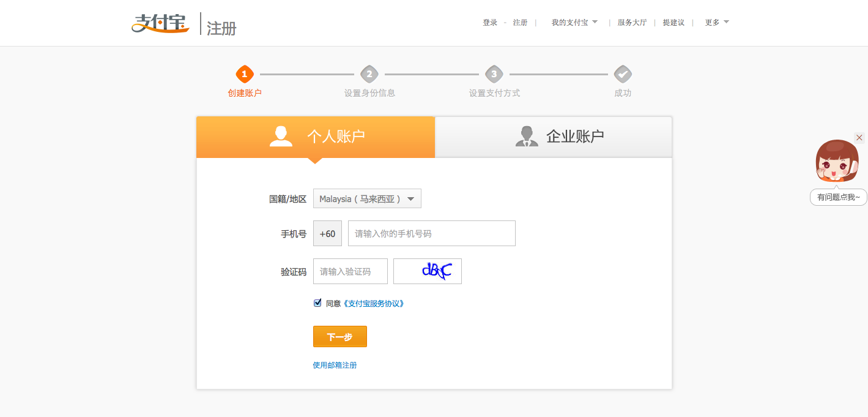Expand the 更多 menu
The height and width of the screenshot is (417, 868).
(x=717, y=23)
